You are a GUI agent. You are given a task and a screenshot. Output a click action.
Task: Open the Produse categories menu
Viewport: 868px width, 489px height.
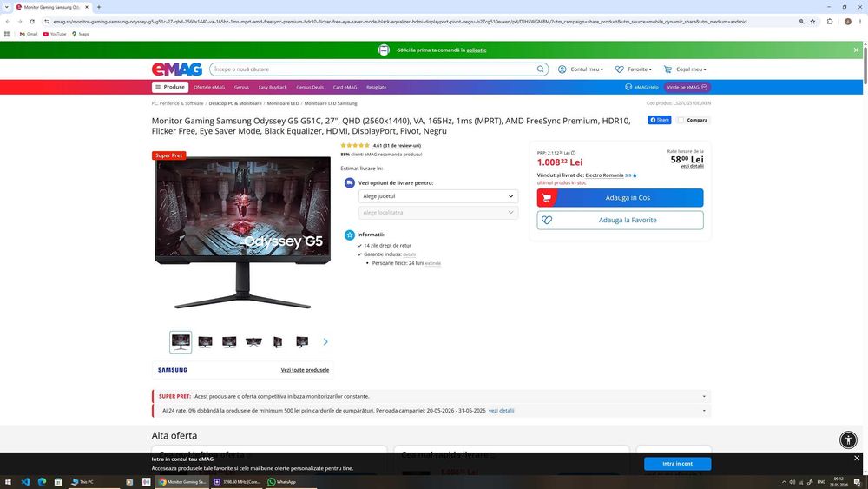pos(170,87)
